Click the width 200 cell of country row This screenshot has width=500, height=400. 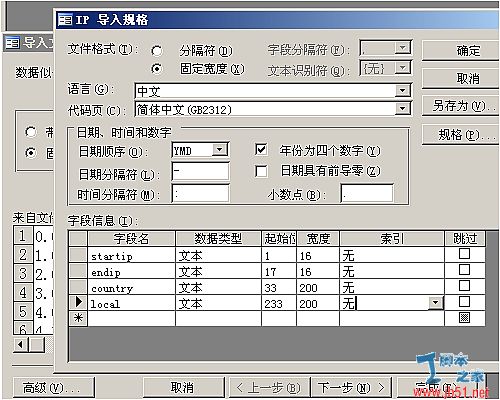[x=318, y=287]
